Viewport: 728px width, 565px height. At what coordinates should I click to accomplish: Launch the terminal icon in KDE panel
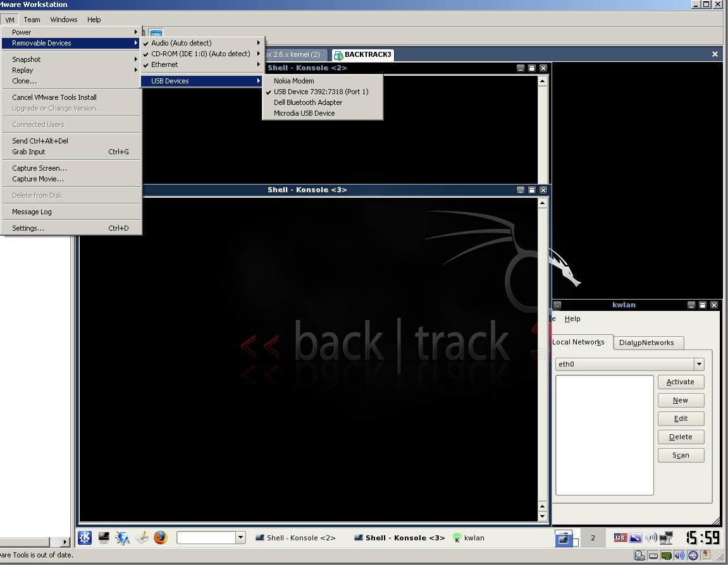point(104,538)
